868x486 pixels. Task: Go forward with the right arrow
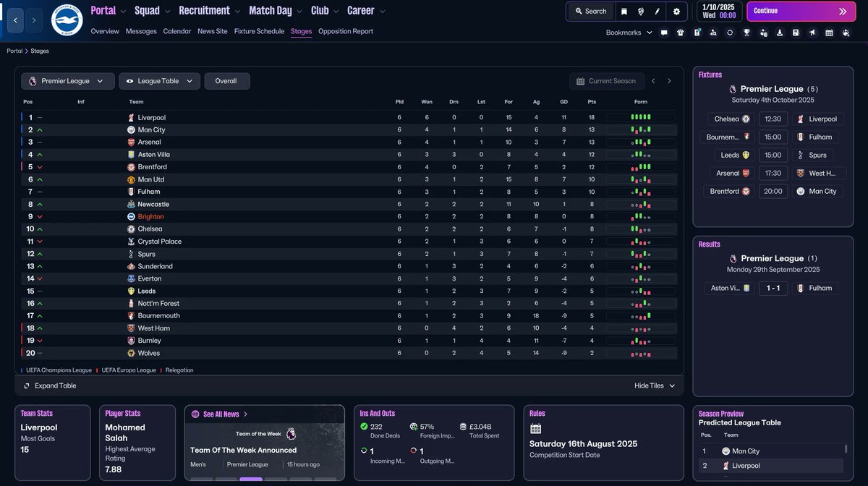click(34, 20)
